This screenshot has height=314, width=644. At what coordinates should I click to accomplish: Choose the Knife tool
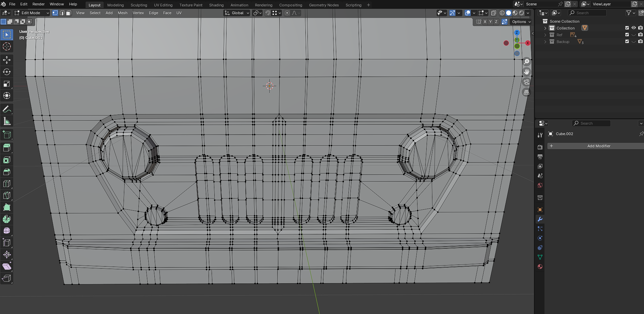pyautogui.click(x=7, y=195)
